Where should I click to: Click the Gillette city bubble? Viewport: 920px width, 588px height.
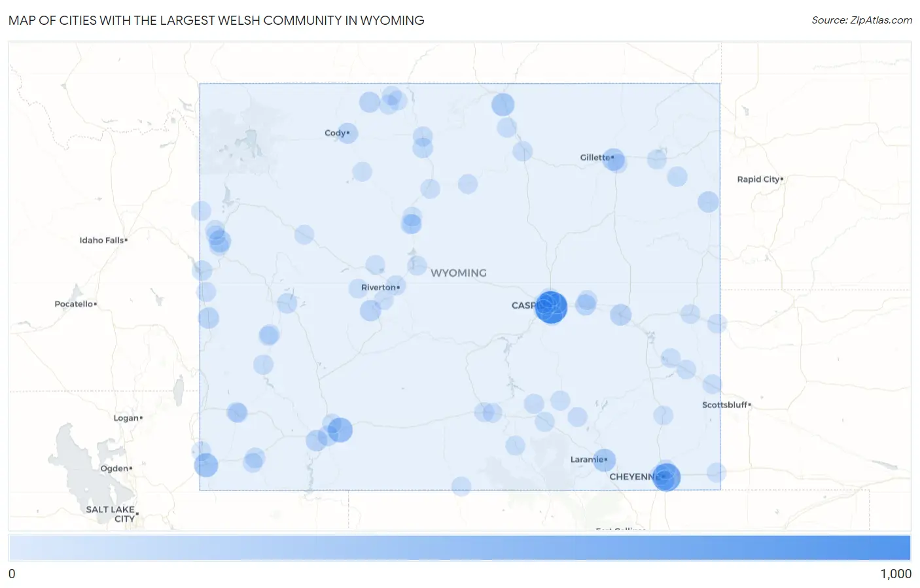coord(614,159)
